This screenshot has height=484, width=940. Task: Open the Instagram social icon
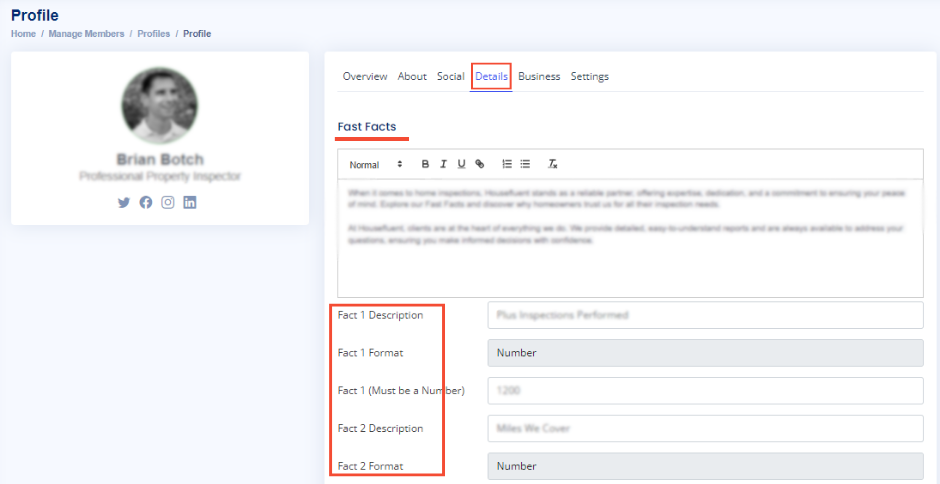click(168, 202)
